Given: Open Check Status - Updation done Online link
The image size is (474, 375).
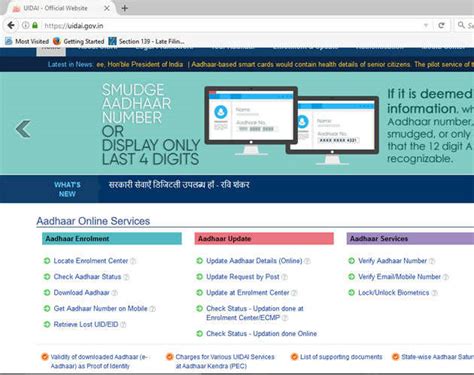Looking at the screenshot, I should (x=262, y=333).
